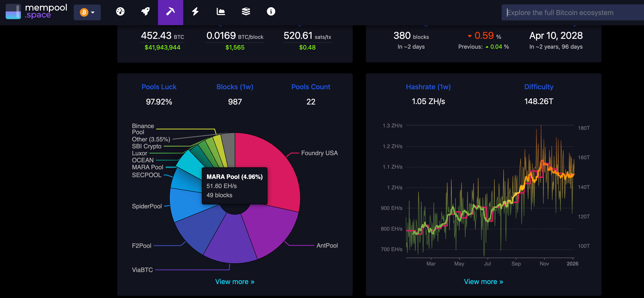Click the SpiderPool pie label
Viewport: 644px width, 298px height.
(x=147, y=206)
